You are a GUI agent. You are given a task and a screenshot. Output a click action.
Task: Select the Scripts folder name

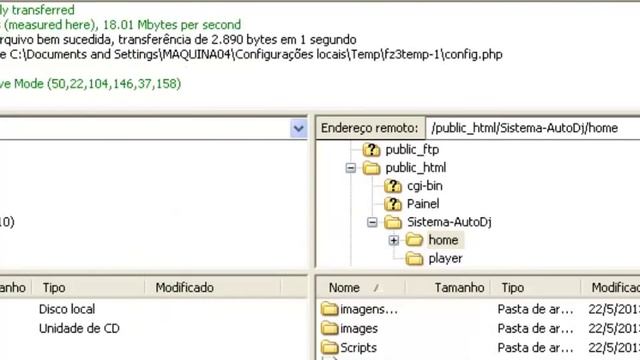tap(358, 348)
